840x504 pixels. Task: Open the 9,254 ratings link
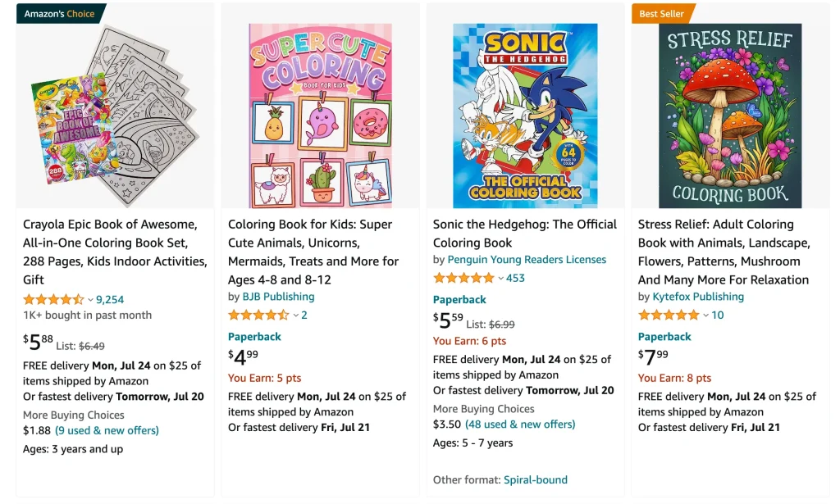pos(110,300)
